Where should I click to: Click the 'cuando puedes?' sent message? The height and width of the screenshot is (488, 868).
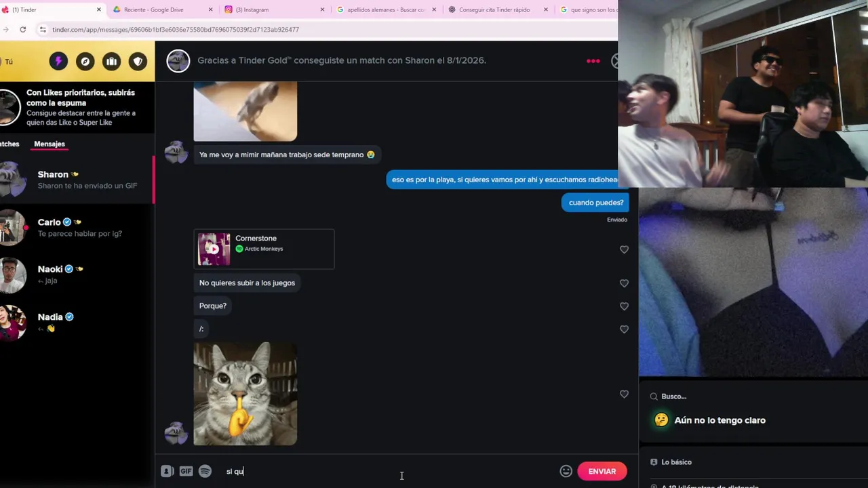[595, 202]
